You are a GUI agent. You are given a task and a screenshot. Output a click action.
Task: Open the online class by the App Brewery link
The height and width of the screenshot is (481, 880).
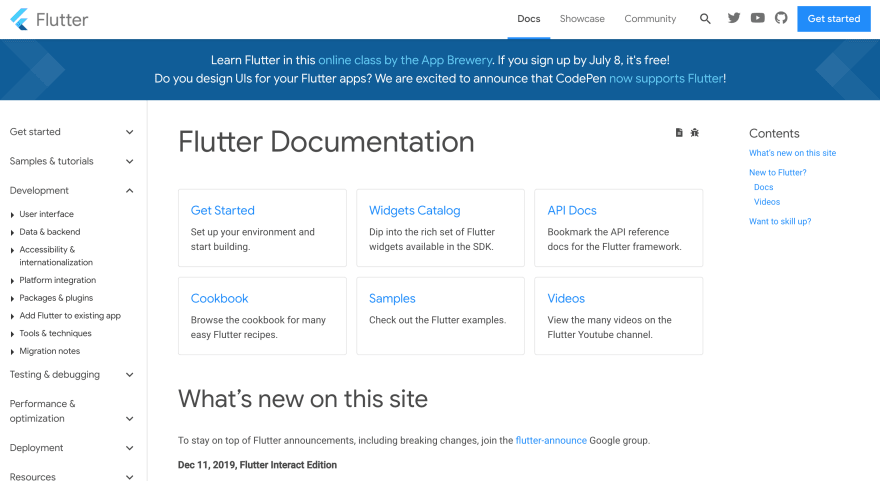pos(405,60)
